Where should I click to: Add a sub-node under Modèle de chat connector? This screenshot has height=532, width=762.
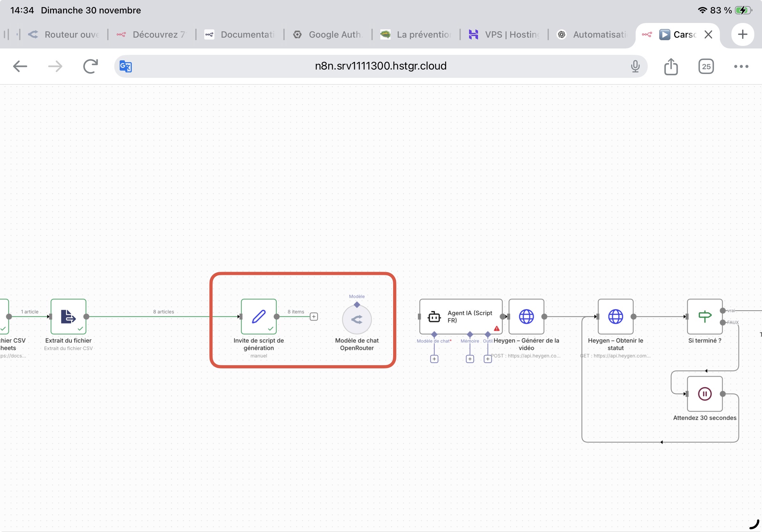(x=434, y=359)
